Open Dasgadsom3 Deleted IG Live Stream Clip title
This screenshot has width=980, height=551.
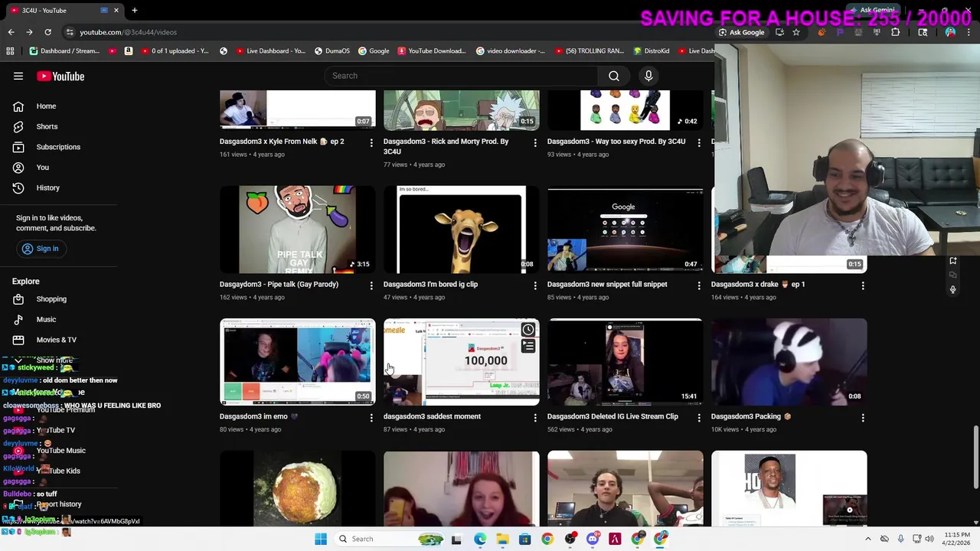pos(612,416)
